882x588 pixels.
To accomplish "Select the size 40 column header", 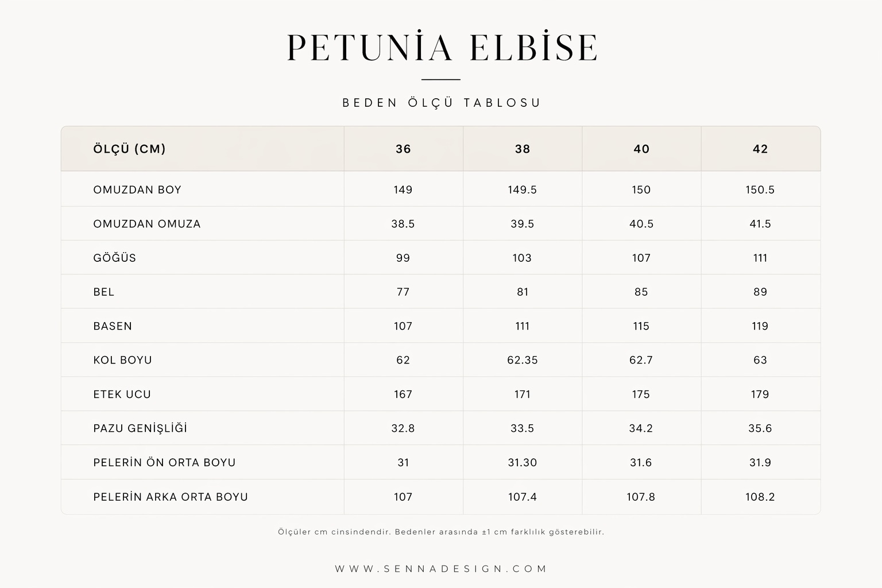I will pos(641,149).
